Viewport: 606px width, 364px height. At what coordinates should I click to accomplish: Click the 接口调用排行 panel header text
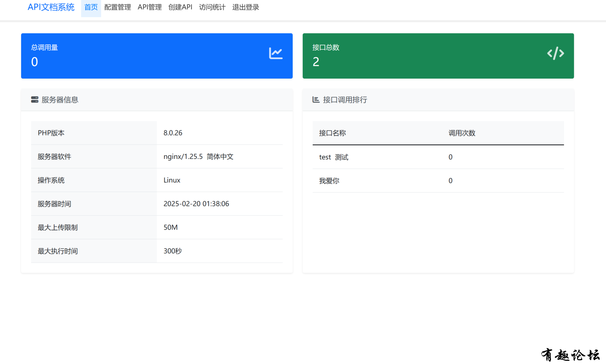[x=345, y=100]
